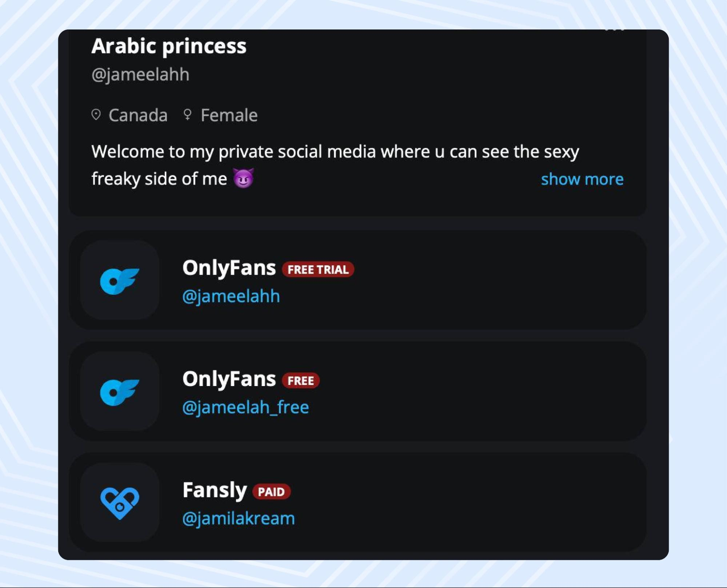Image resolution: width=727 pixels, height=588 pixels.
Task: Click the Canada location text
Action: 138,115
